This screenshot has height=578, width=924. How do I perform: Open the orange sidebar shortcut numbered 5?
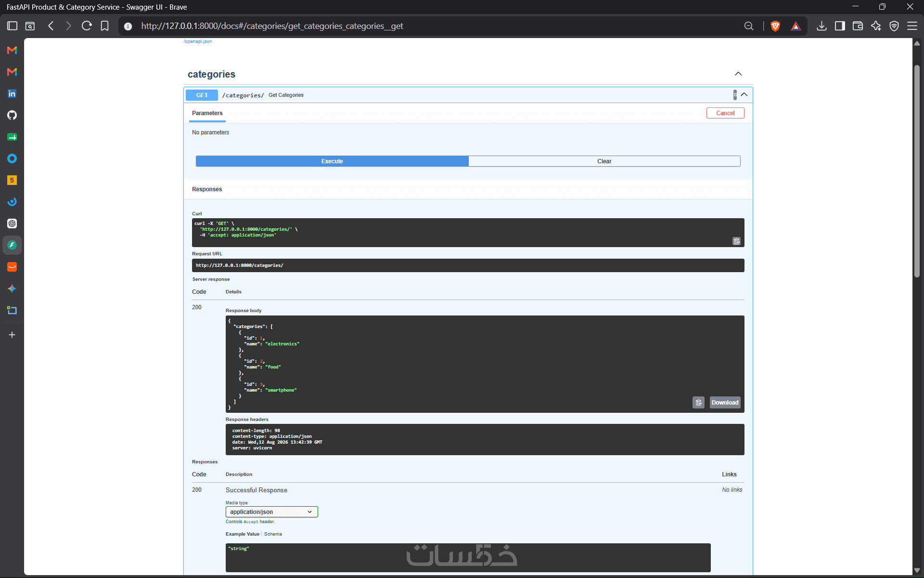click(x=12, y=180)
